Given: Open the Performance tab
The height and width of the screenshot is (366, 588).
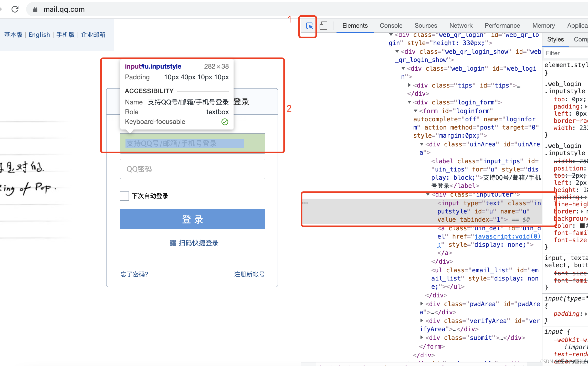Looking at the screenshot, I should tap(502, 26).
